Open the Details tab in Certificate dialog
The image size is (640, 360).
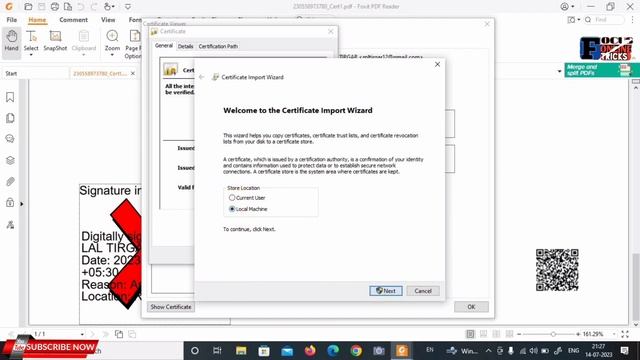click(185, 46)
